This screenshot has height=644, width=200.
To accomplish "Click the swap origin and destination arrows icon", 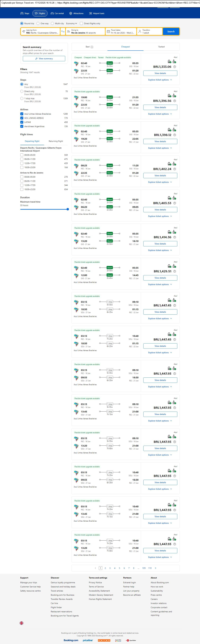I will point(63,31).
